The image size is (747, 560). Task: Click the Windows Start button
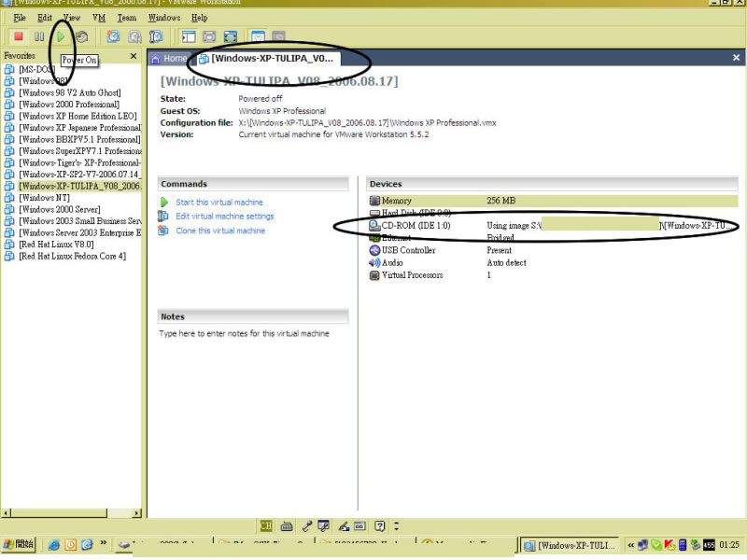(x=18, y=544)
